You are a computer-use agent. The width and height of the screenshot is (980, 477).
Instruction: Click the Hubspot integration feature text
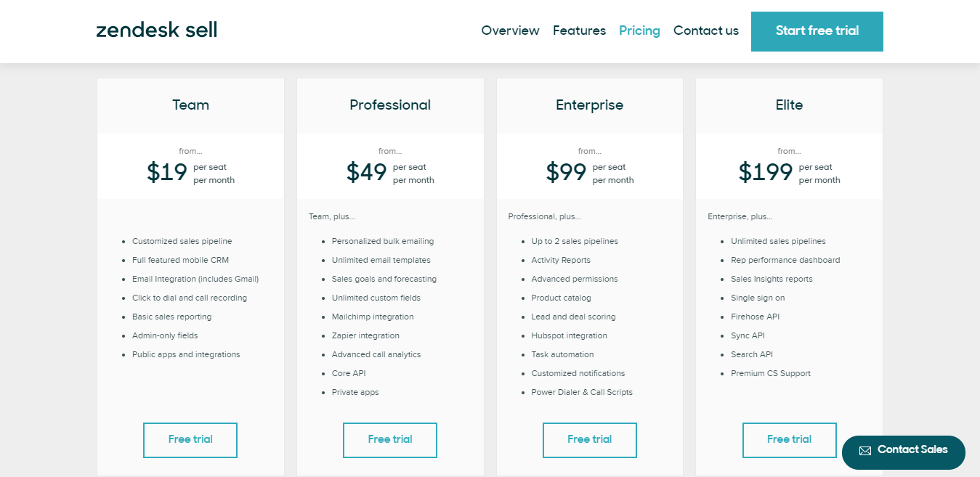click(x=569, y=336)
